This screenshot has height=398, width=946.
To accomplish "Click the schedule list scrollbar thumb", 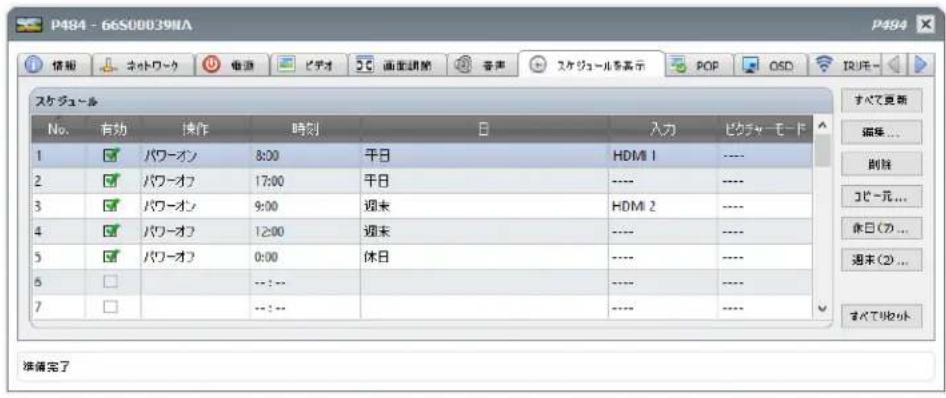I will (x=822, y=151).
